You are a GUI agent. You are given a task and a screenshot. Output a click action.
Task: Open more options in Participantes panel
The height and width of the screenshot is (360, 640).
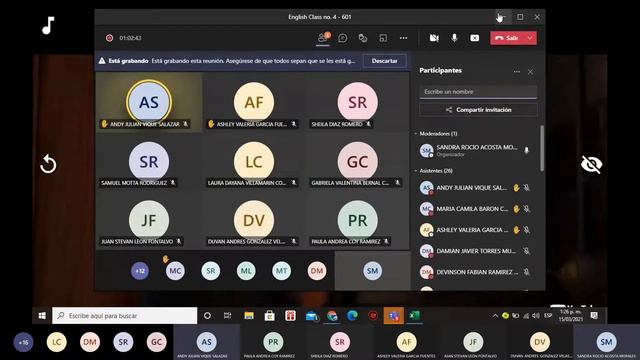point(517,72)
